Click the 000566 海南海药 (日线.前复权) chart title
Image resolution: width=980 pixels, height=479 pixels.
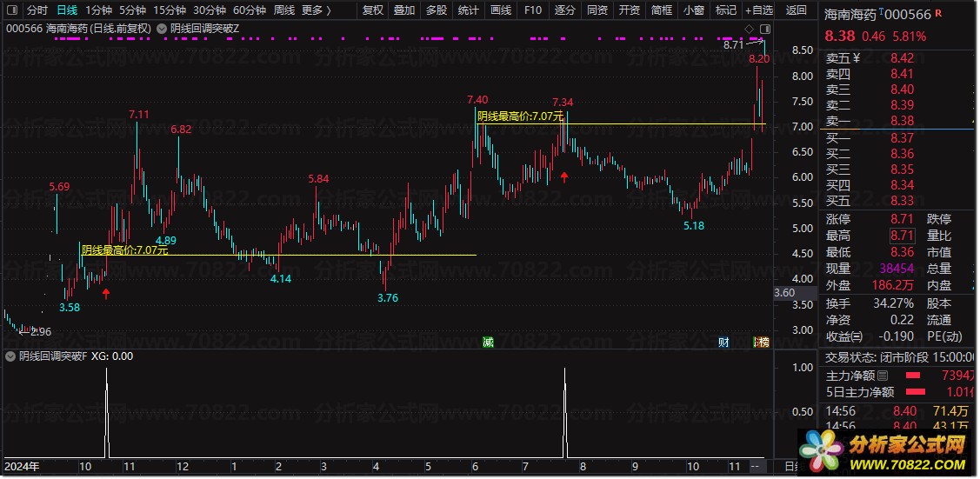tap(78, 29)
